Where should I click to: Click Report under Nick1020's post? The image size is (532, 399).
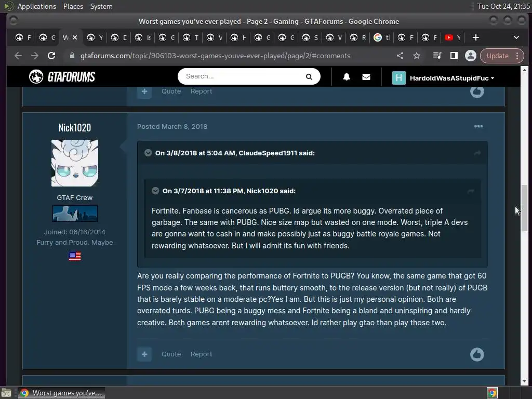(x=201, y=354)
